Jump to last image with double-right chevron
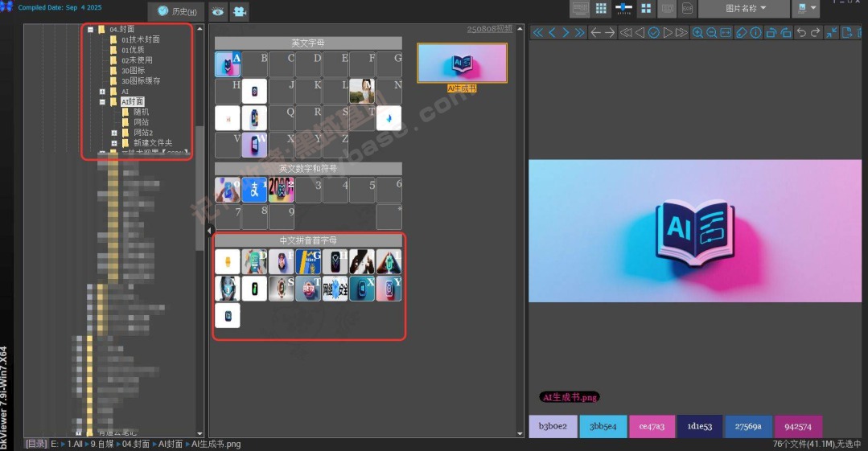868x451 pixels. 579,33
